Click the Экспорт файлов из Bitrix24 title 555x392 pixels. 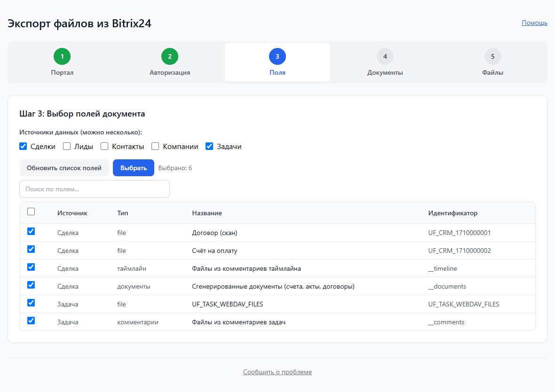click(x=79, y=24)
